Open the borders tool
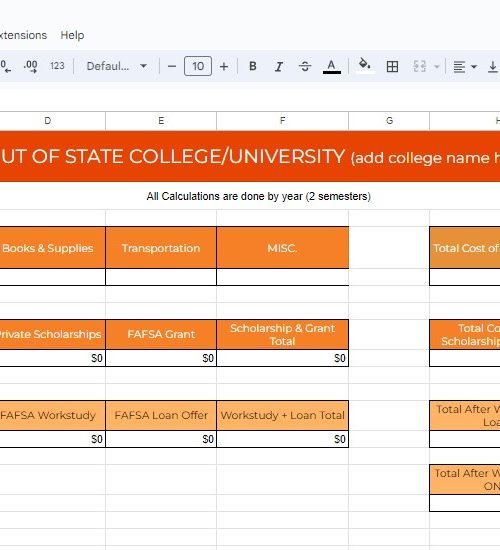 (392, 66)
